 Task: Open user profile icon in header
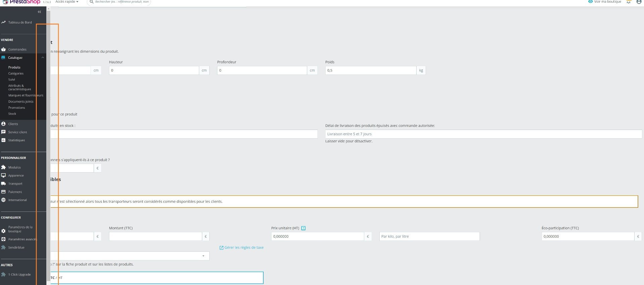pyautogui.click(x=639, y=2)
